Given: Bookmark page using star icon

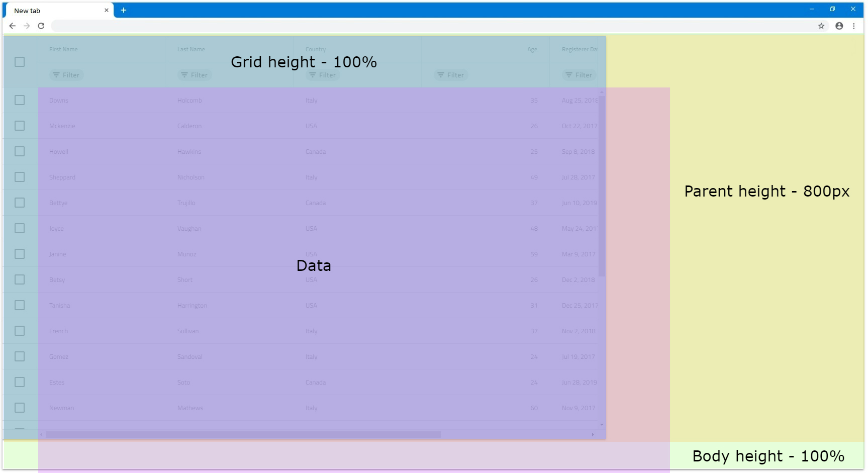Looking at the screenshot, I should (x=821, y=26).
